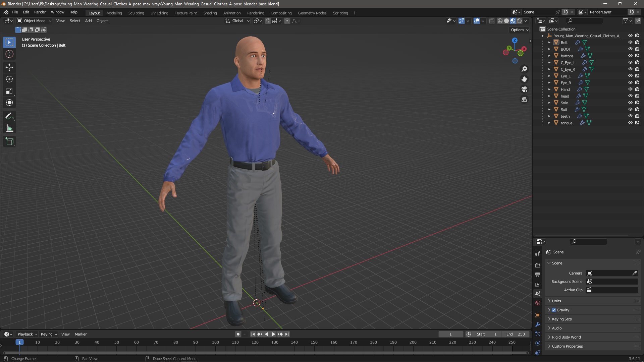Open the Object Mode dropdown
Image resolution: width=644 pixels, height=362 pixels.
tap(34, 21)
